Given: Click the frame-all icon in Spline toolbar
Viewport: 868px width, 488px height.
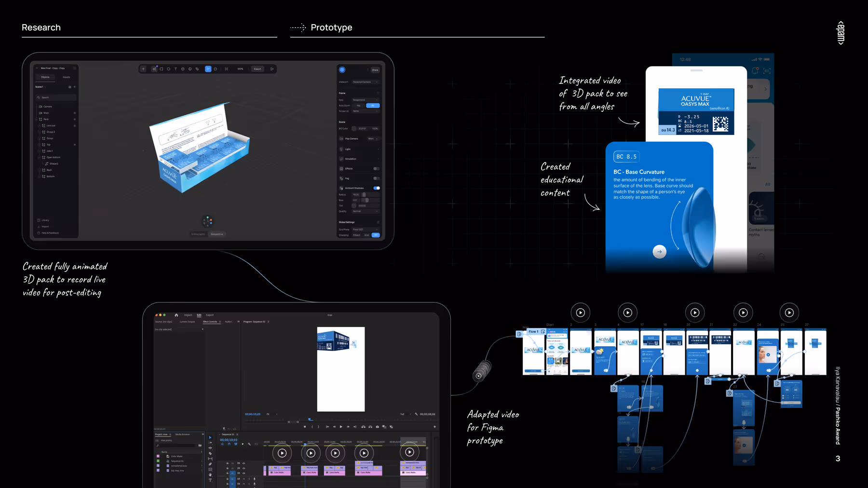Looking at the screenshot, I should [x=226, y=69].
